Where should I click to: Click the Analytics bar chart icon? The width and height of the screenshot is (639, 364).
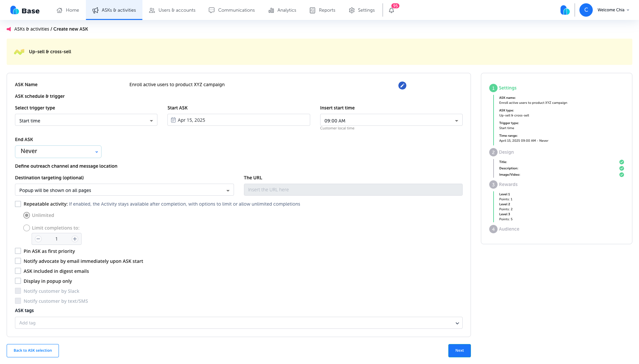click(271, 10)
